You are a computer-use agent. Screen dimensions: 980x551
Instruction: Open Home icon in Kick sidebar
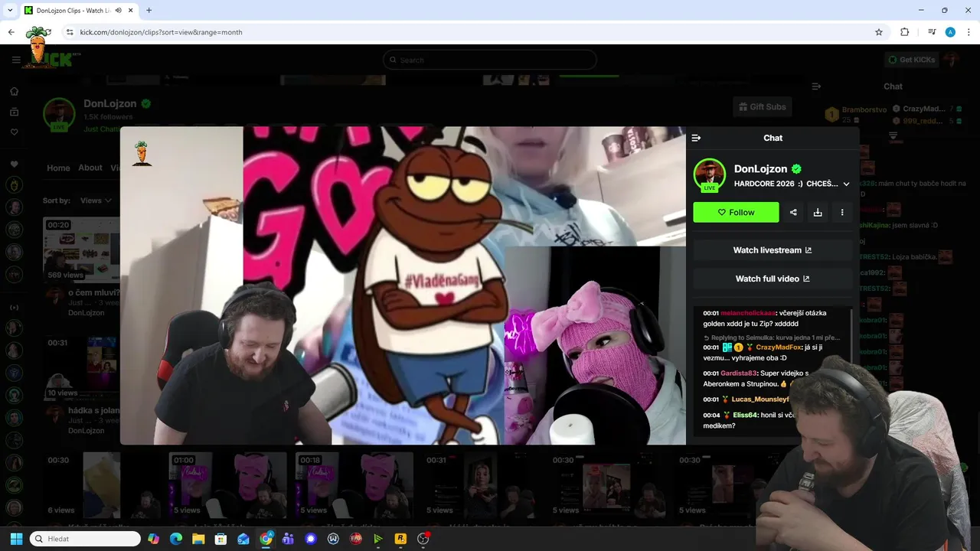(14, 91)
